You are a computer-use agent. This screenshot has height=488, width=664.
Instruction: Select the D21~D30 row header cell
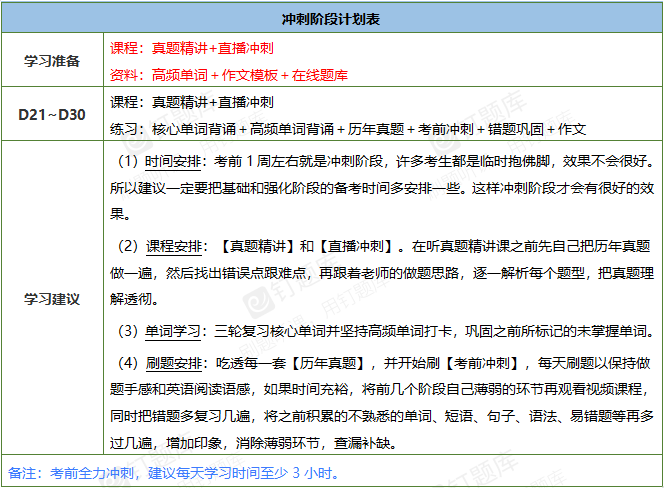click(52, 114)
